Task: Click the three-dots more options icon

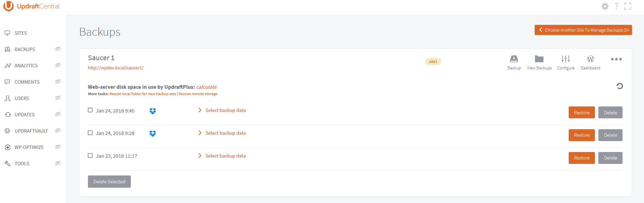Action: pyautogui.click(x=616, y=59)
